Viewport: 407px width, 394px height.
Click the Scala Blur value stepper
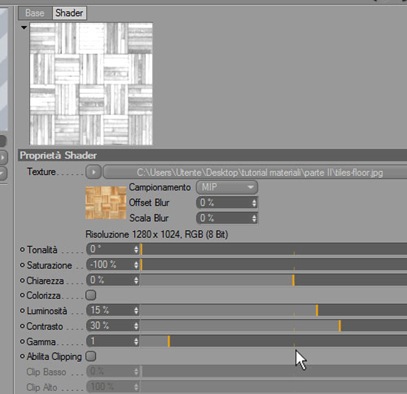tap(254, 218)
